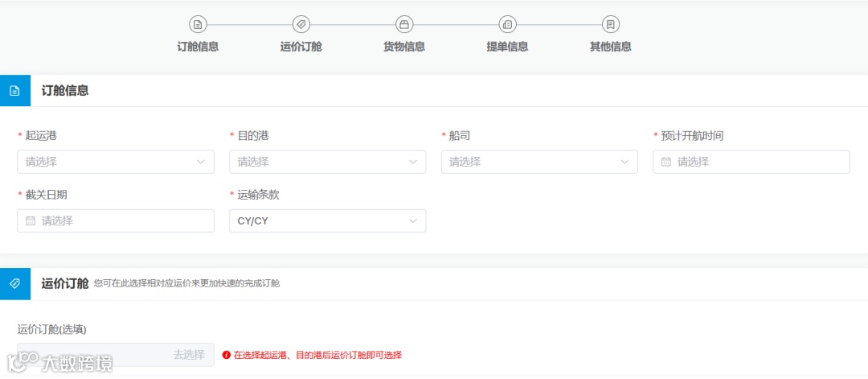The image size is (868, 379).
Task: Click the red warning text 在选择起运港、目的港后运价订舱即可选择
Action: pyautogui.click(x=317, y=355)
